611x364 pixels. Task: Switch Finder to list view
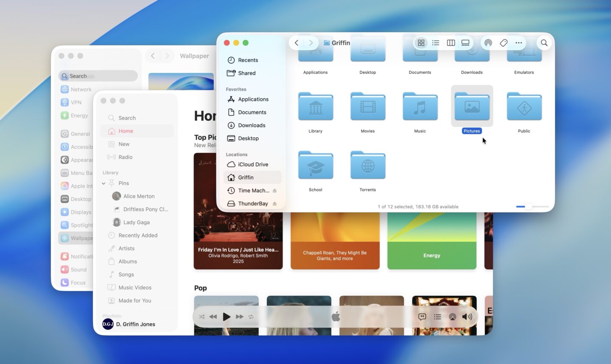coord(435,42)
